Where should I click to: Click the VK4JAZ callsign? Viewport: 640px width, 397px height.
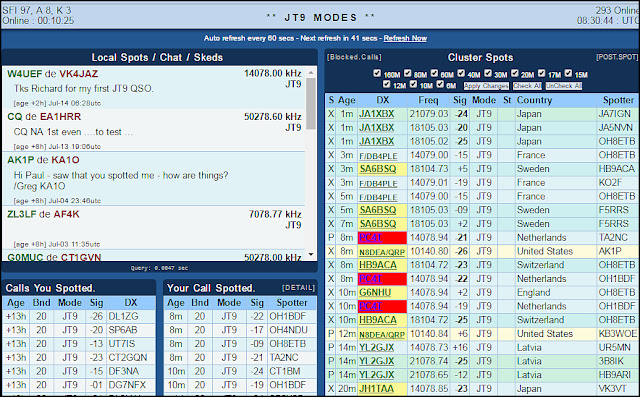pyautogui.click(x=78, y=74)
